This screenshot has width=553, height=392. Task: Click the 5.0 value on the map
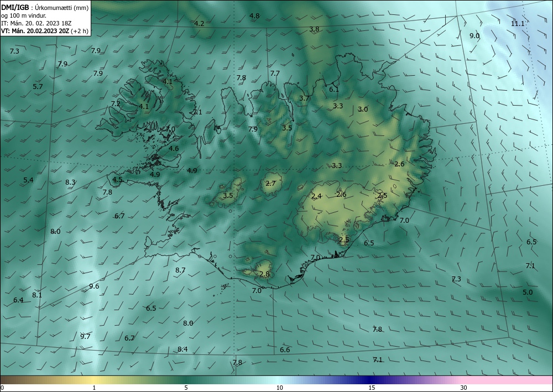pos(528,292)
